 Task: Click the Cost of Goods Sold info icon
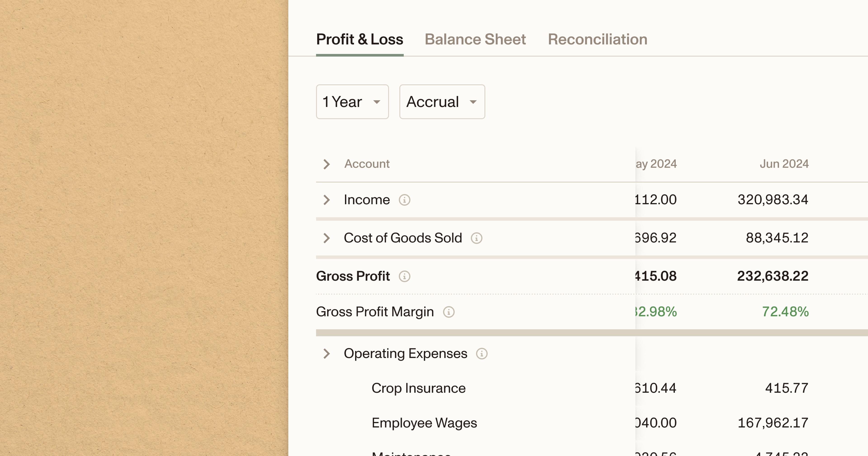(x=476, y=238)
